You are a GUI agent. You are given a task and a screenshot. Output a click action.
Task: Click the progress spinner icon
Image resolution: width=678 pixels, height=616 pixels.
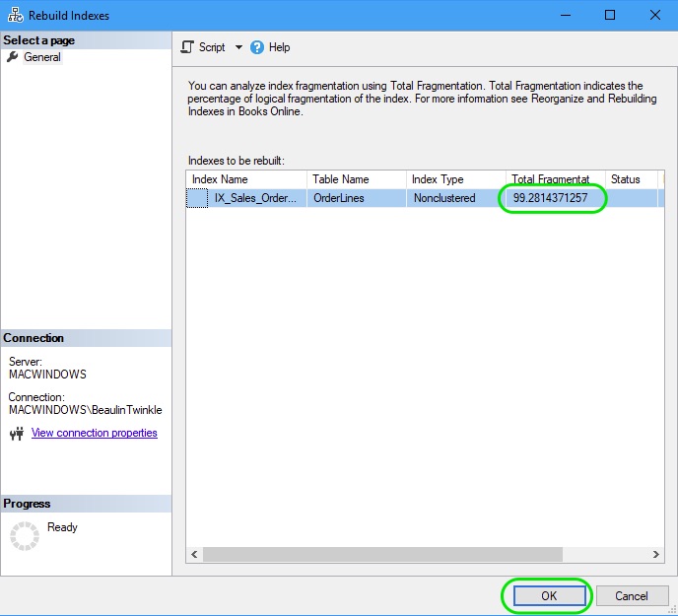[25, 536]
